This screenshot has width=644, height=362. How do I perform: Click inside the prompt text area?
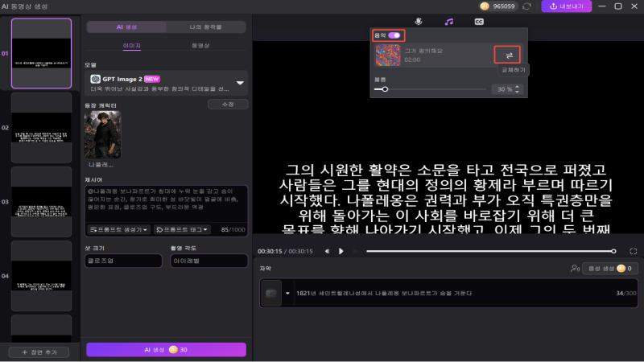pyautogui.click(x=166, y=204)
